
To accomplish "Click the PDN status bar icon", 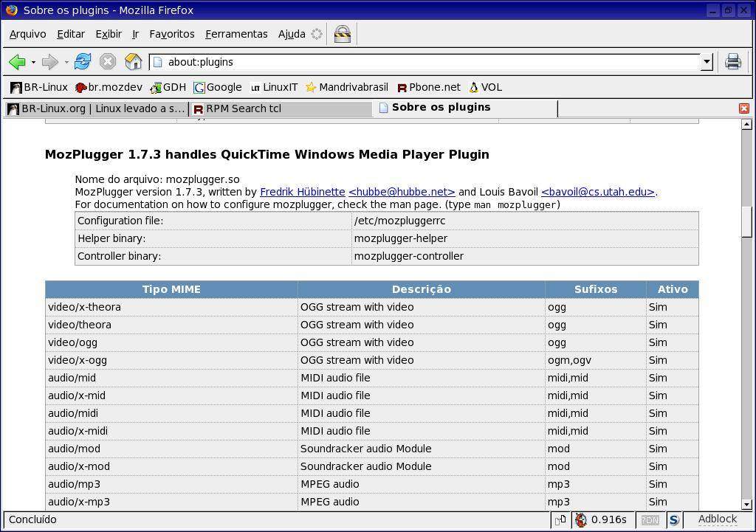I will pos(650,520).
